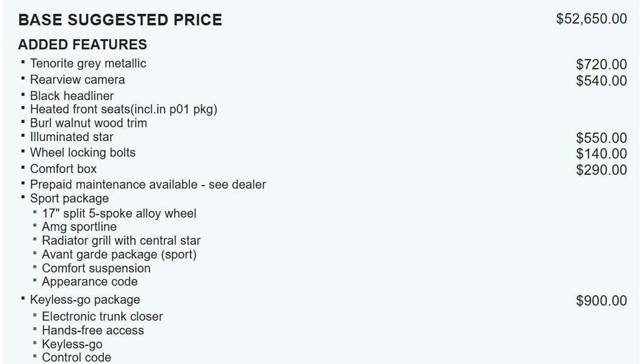The height and width of the screenshot is (364, 640).
Task: Select the Rearview camera line item
Action: pyautogui.click(x=77, y=80)
